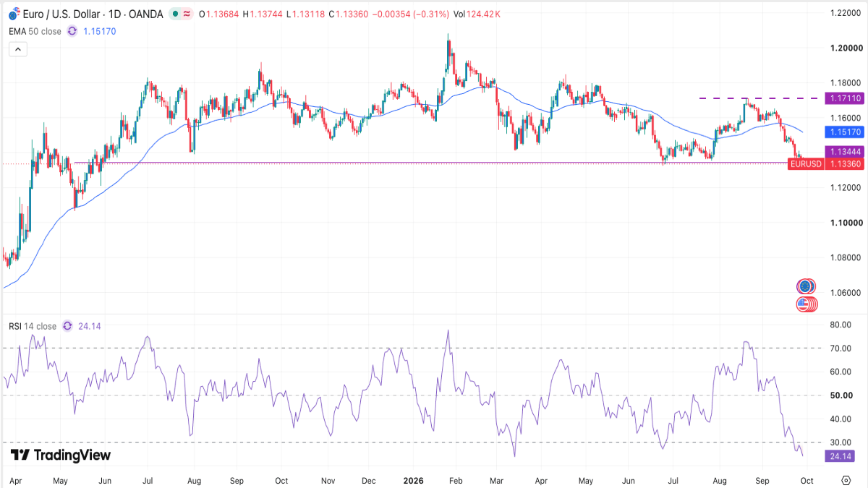The width and height of the screenshot is (868, 488).
Task: Click the purple 1.17110 price axis label
Action: (846, 98)
